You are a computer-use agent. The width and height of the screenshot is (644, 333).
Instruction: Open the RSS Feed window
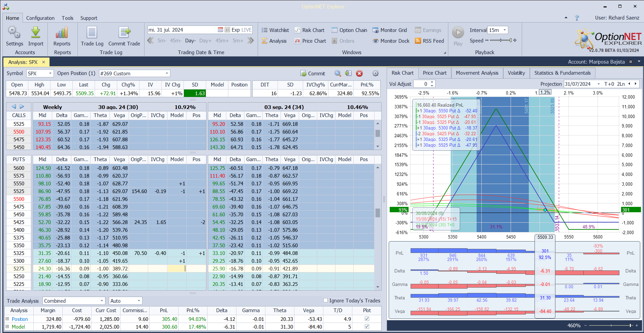[x=429, y=41]
